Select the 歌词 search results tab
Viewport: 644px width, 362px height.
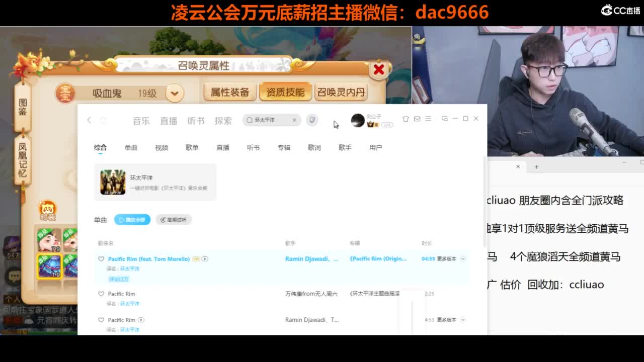314,147
